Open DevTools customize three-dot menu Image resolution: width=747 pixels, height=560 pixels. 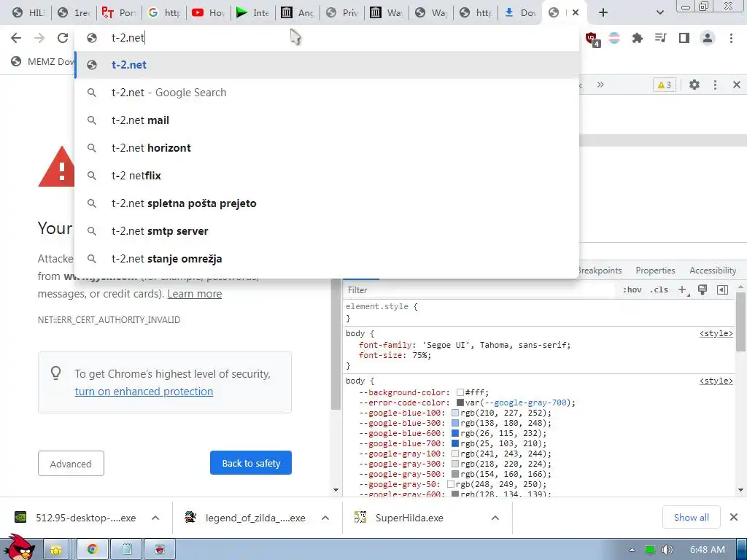click(715, 85)
